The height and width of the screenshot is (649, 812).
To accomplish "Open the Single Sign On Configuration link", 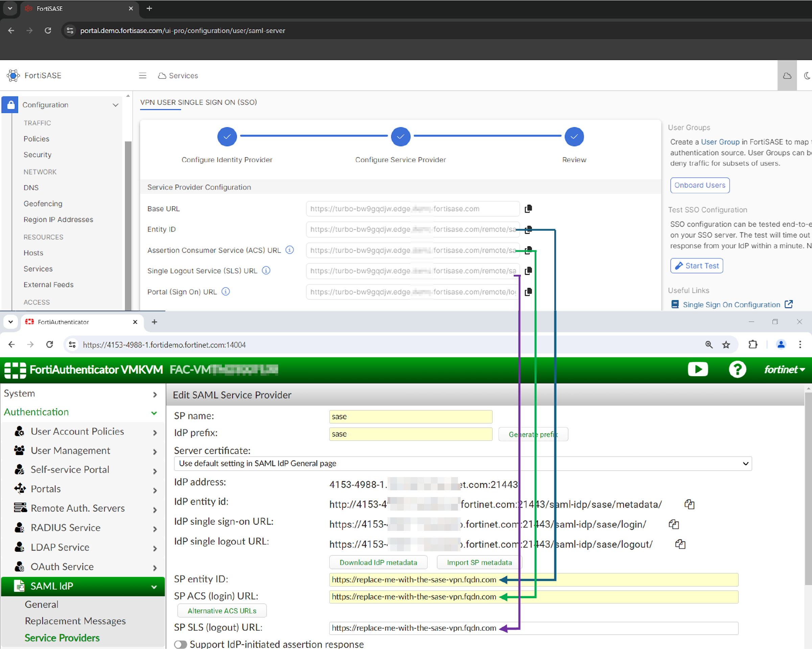I will point(731,305).
